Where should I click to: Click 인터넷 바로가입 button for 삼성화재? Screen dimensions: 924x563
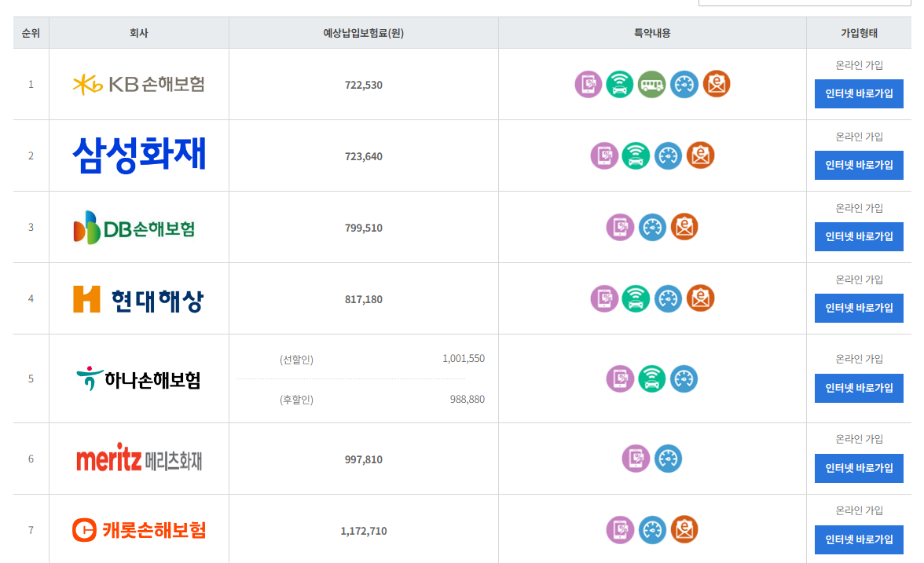tap(859, 166)
